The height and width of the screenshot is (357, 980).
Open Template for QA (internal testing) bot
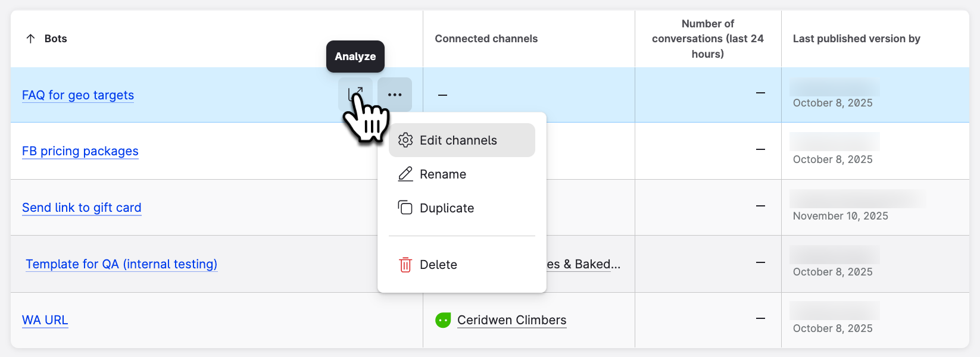tap(121, 264)
